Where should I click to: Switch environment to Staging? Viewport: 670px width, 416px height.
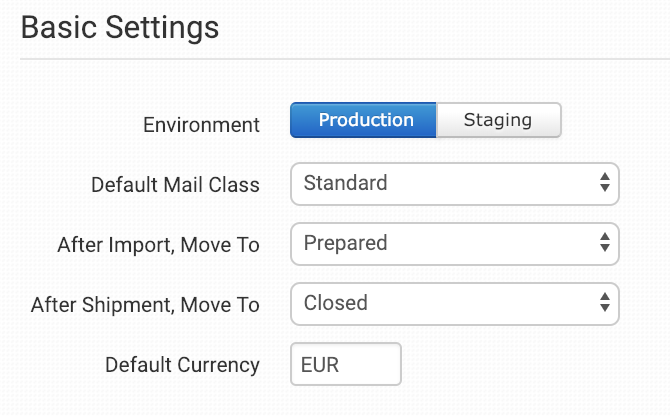[x=498, y=120]
